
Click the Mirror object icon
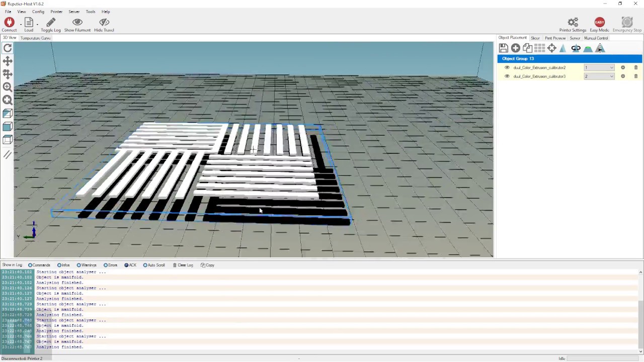pos(600,48)
